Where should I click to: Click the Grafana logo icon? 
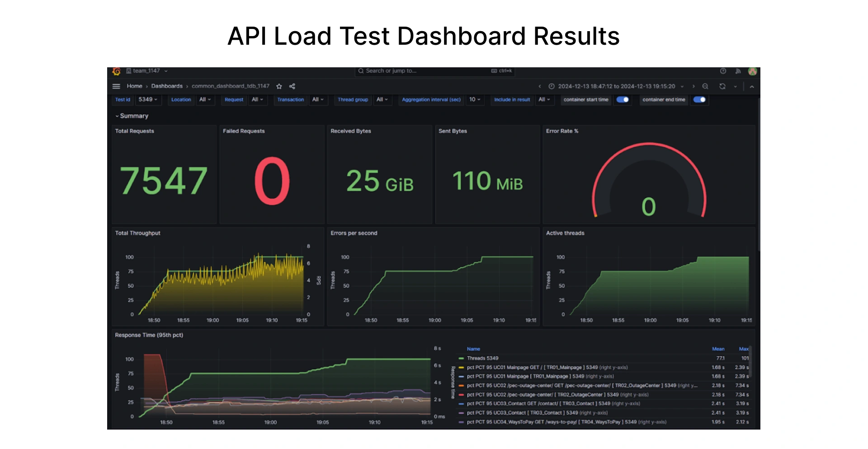coord(116,71)
